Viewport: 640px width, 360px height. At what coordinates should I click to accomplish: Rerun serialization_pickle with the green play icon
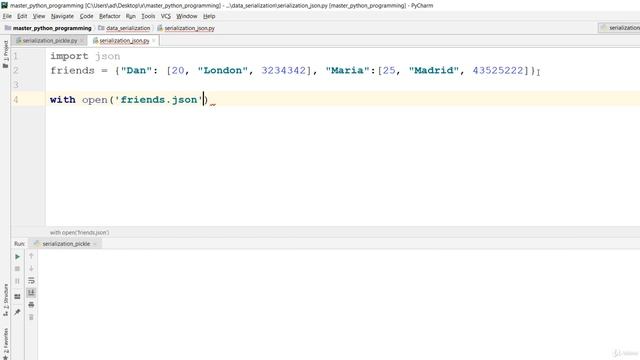17,257
